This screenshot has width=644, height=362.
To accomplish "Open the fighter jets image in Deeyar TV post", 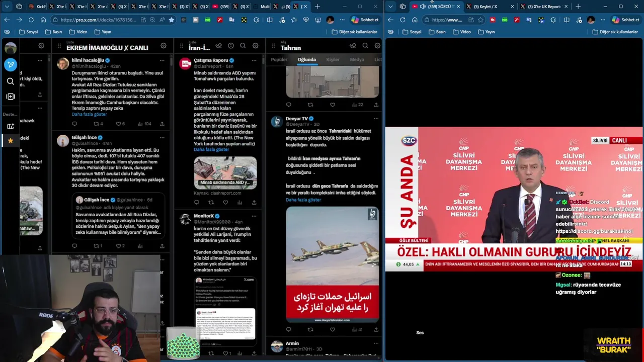I will [333, 264].
